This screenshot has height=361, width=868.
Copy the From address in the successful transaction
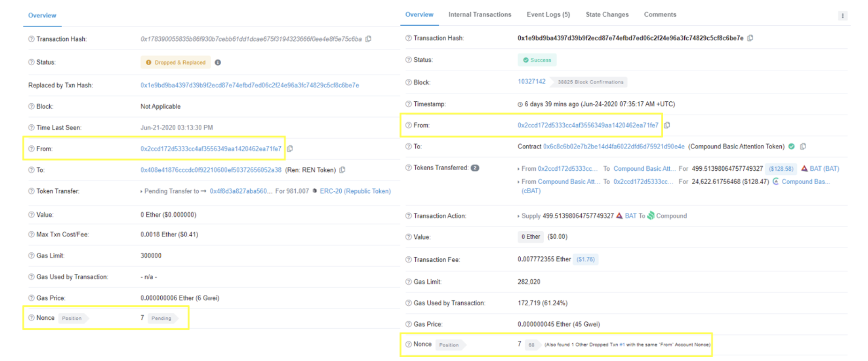[x=667, y=125]
